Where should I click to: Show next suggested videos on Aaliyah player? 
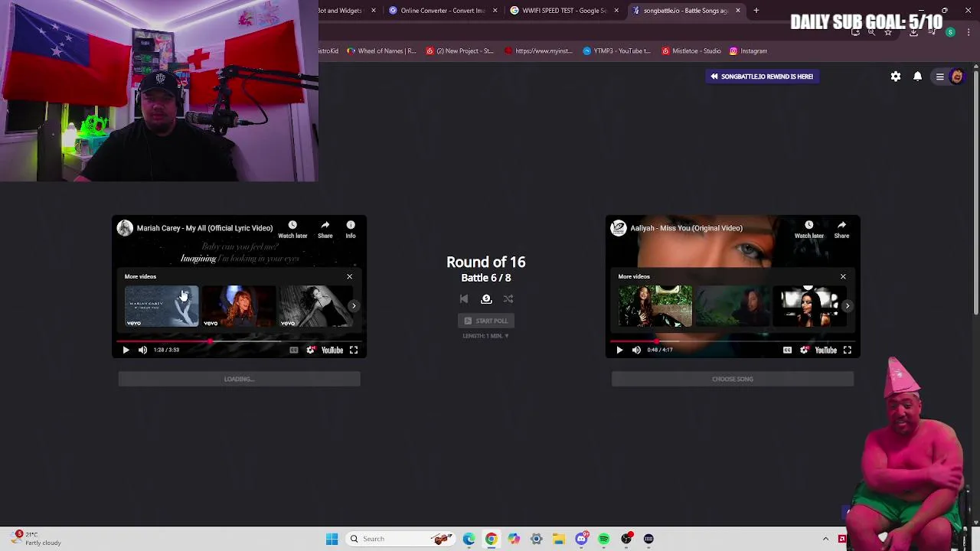pos(848,306)
